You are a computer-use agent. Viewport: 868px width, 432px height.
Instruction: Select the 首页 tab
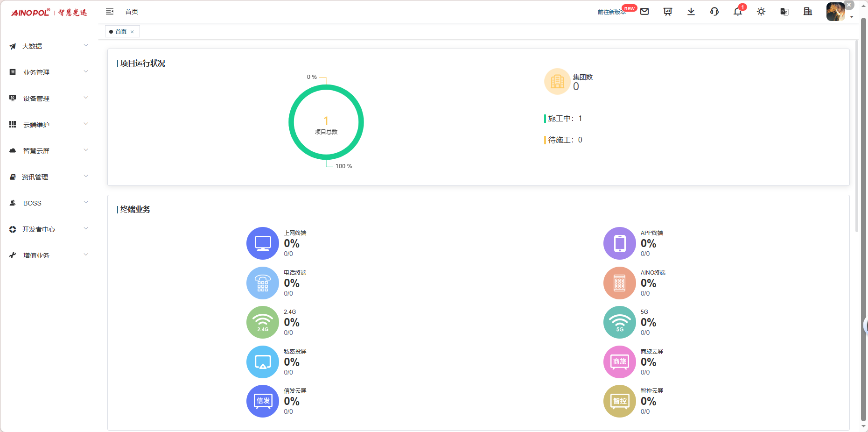[x=121, y=32]
